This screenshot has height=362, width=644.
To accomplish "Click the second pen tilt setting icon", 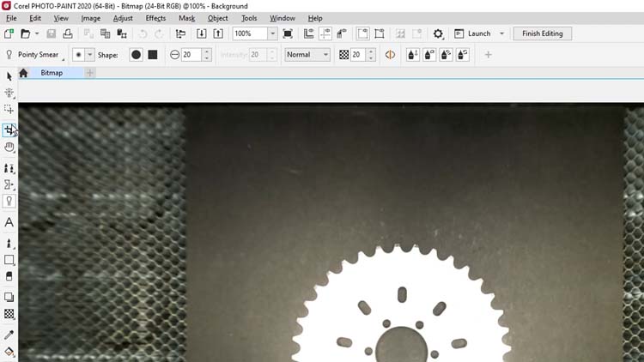I will [429, 55].
